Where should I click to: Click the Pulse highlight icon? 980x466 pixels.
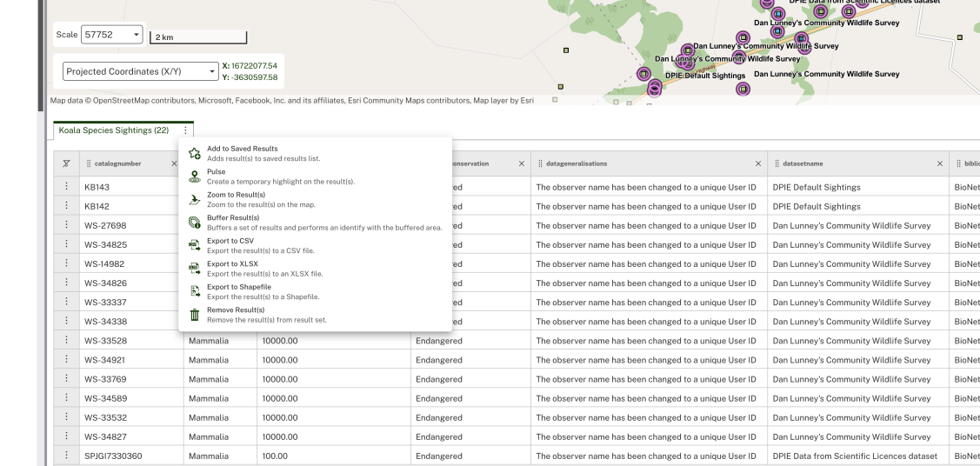(195, 176)
